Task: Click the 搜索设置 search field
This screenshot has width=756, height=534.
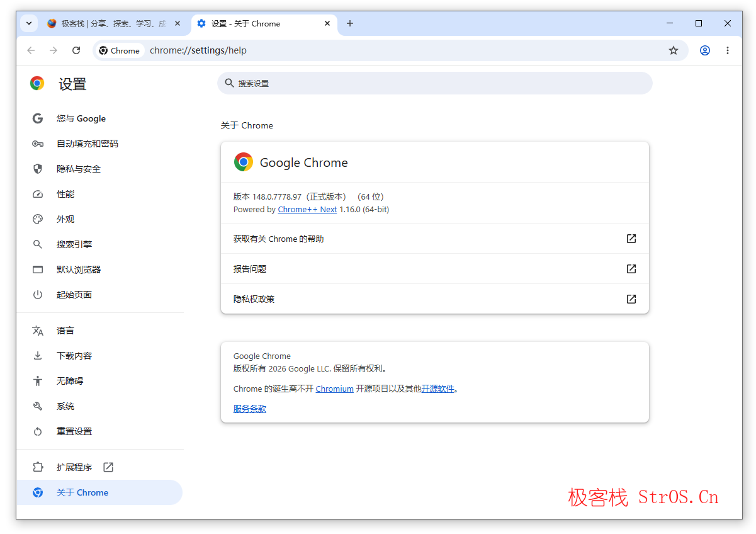Action: (x=435, y=83)
